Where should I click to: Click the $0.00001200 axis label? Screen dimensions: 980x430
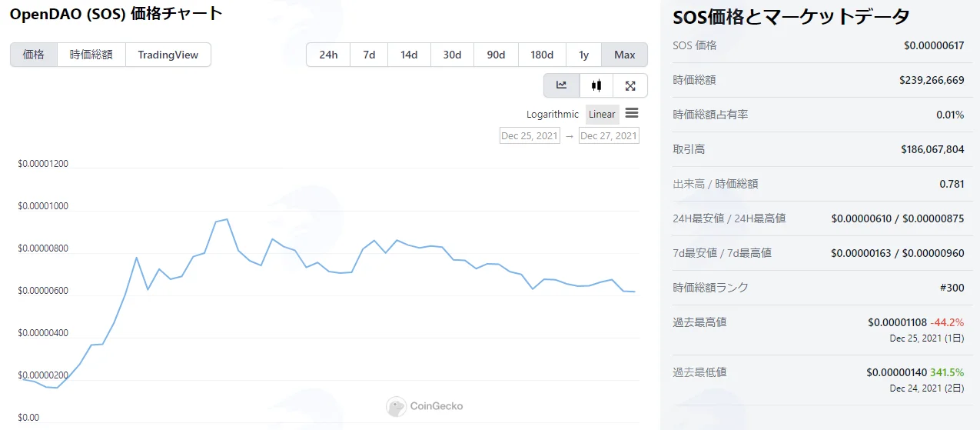[43, 164]
